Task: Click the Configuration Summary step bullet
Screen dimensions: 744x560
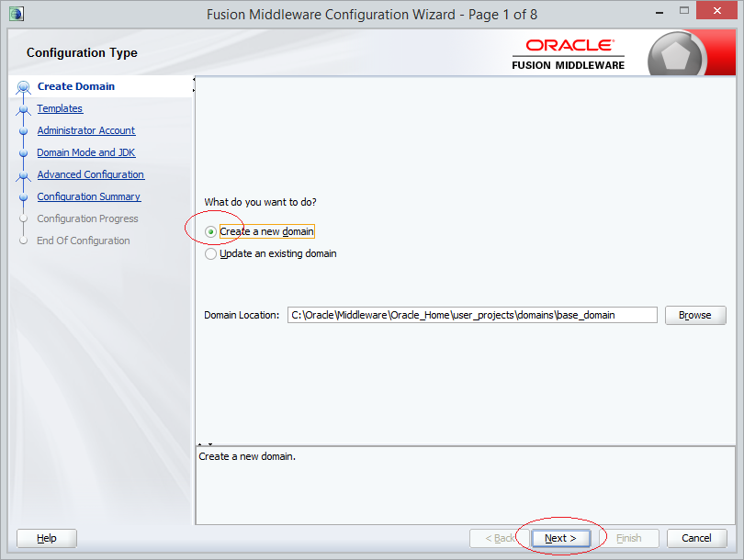Action: point(23,196)
